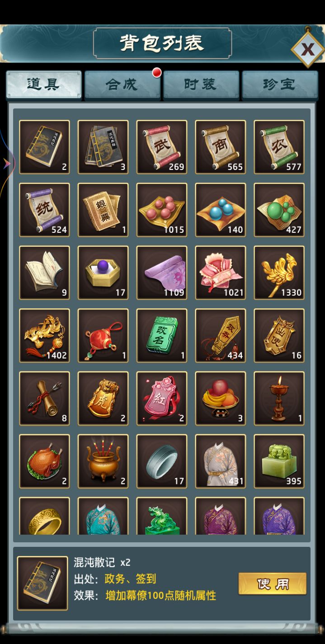Image resolution: width=325 pixels, height=644 pixels.
Task: Select the red beads on gold cloth
Action: click(x=162, y=210)
